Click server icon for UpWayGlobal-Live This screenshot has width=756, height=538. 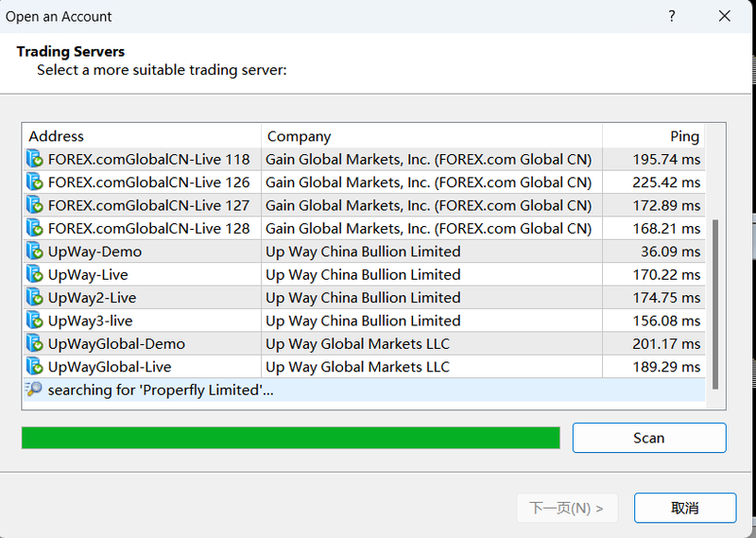[35, 366]
